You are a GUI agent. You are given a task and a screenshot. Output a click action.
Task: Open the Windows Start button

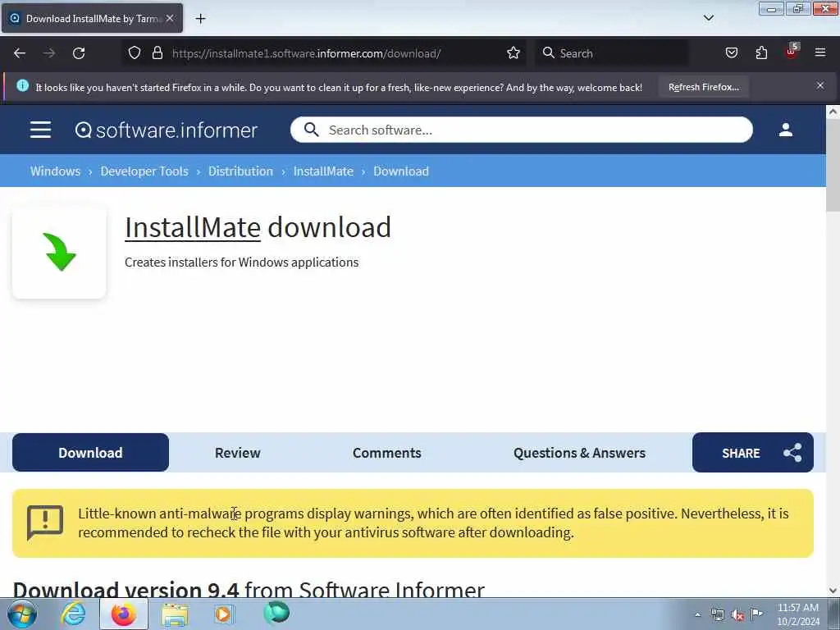22,614
